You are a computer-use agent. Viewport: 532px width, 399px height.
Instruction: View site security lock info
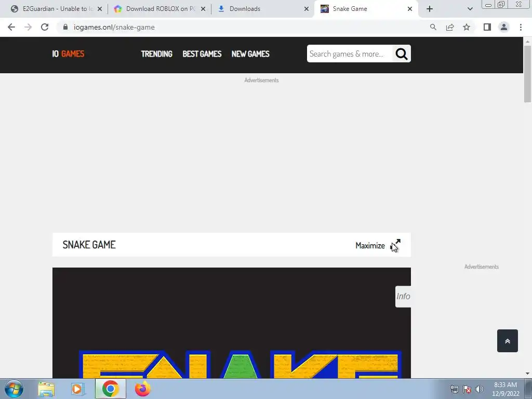pyautogui.click(x=65, y=27)
